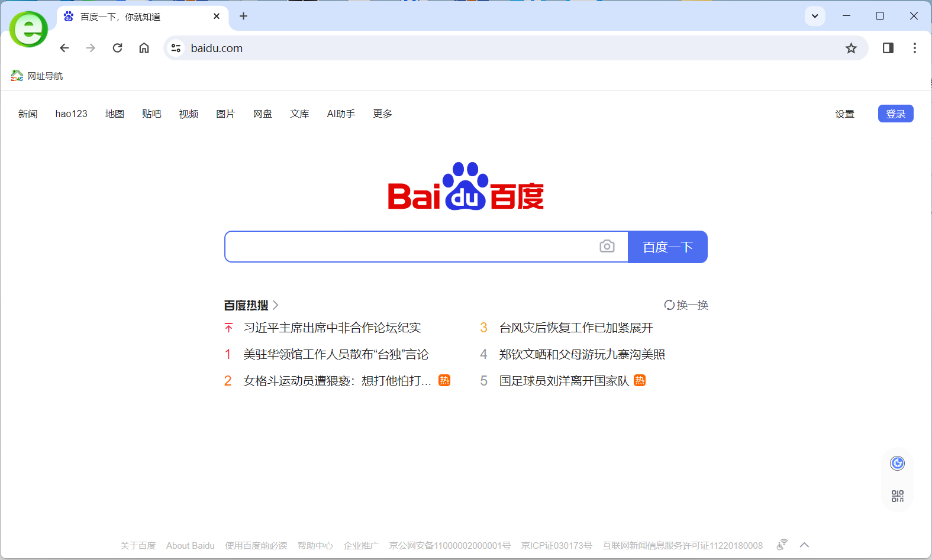
Task: Close the Baidu tab
Action: [x=217, y=16]
